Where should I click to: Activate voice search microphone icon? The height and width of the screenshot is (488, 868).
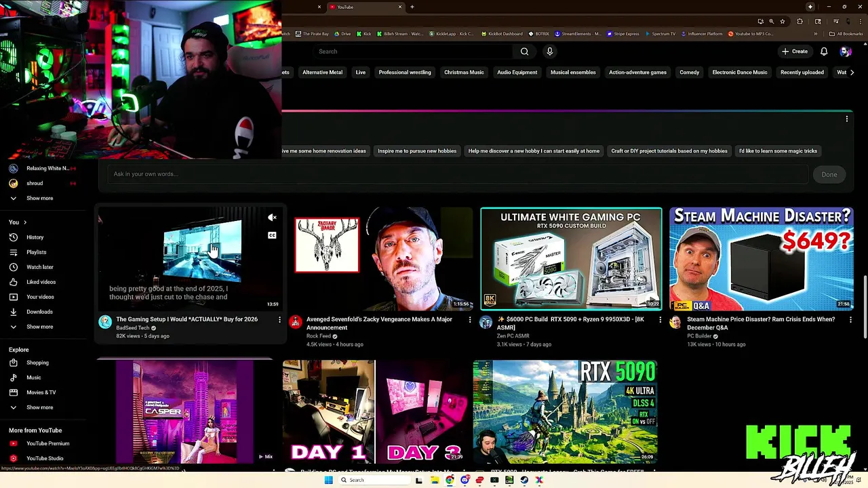point(550,52)
